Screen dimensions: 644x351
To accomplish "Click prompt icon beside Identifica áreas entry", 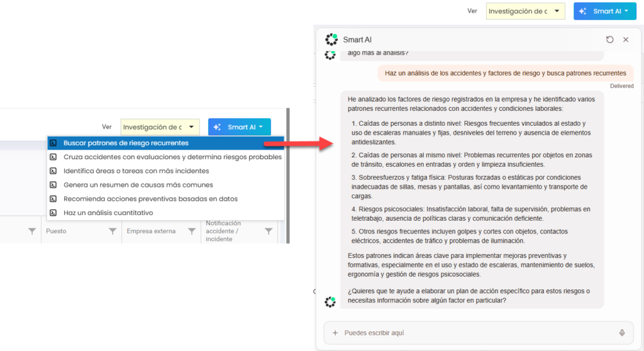I will [x=53, y=171].
